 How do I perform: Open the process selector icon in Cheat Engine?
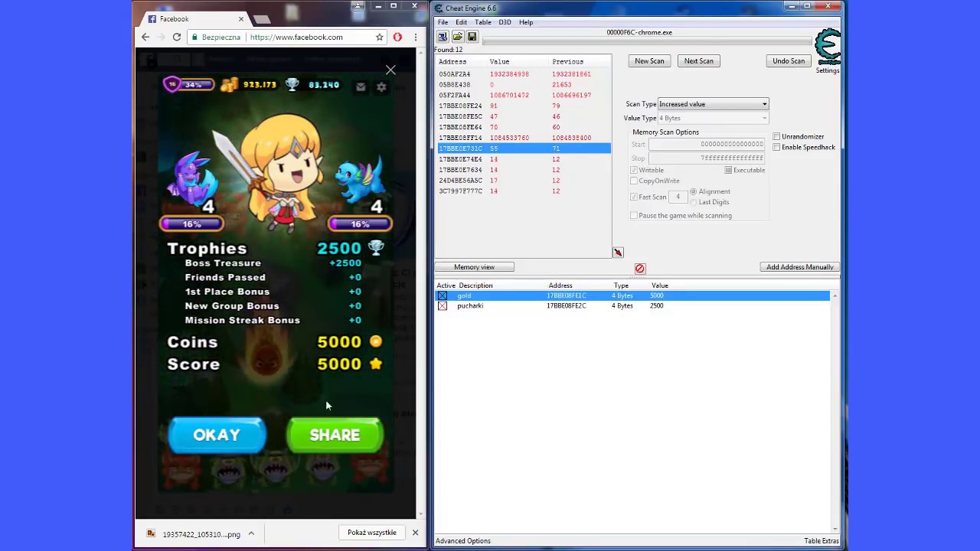point(443,37)
